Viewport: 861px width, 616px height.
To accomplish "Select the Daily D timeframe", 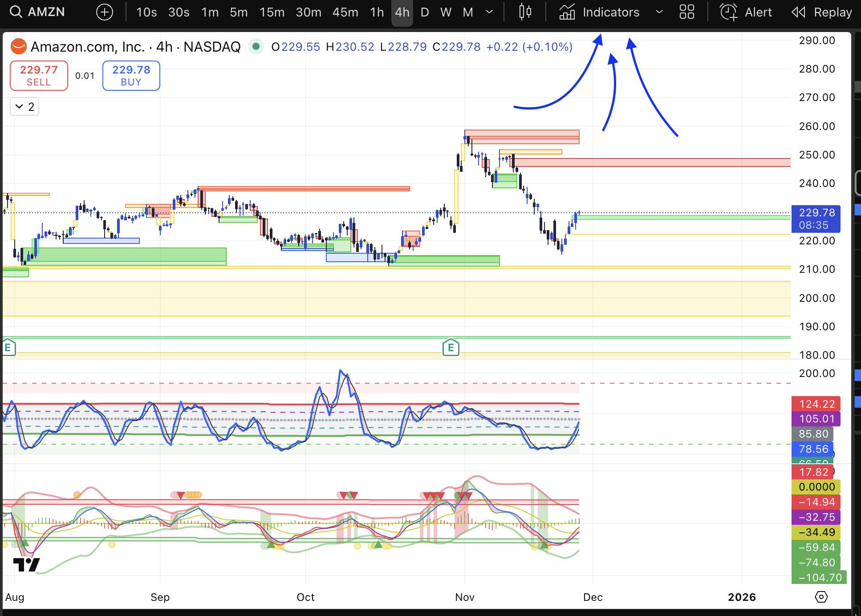I will 424,12.
